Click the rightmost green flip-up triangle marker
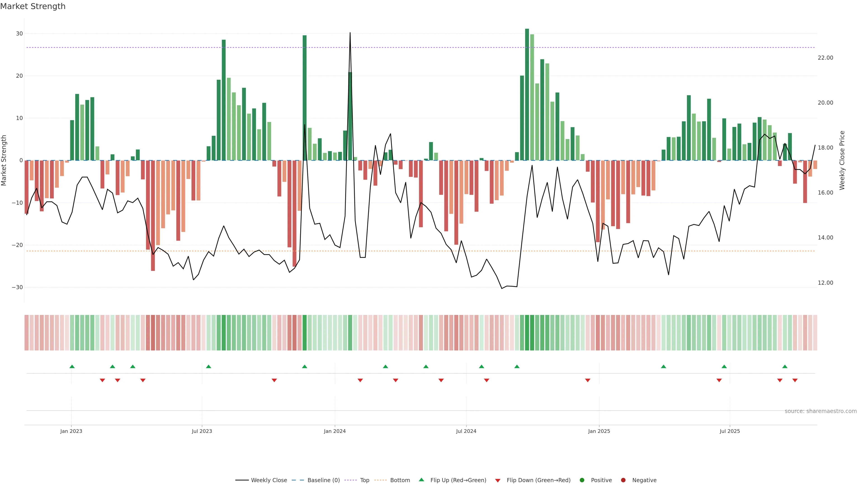The image size is (868, 488). click(785, 366)
